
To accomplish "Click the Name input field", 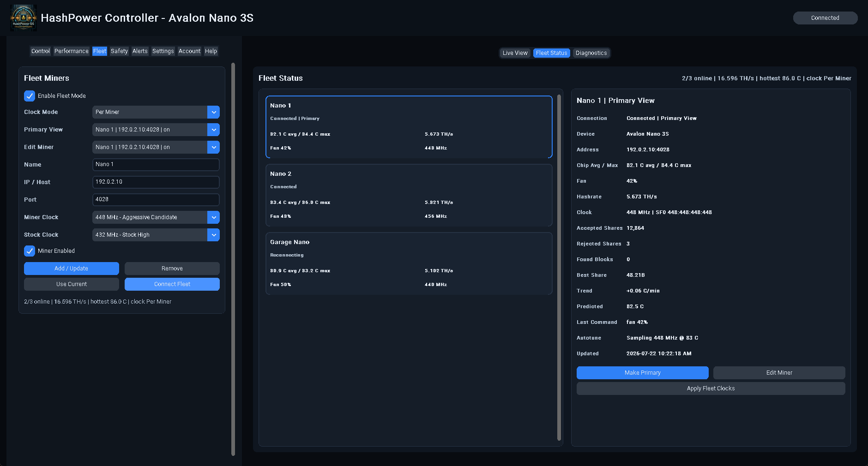I will 156,165.
